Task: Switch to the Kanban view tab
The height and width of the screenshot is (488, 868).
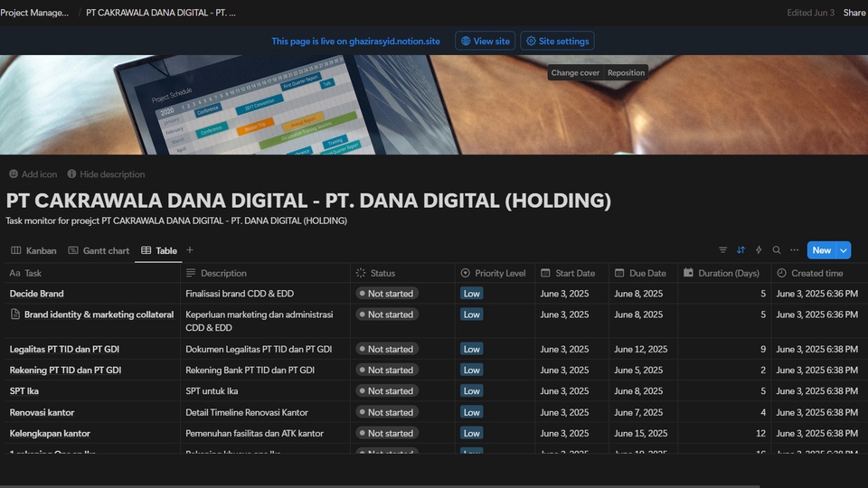Action: click(33, 250)
